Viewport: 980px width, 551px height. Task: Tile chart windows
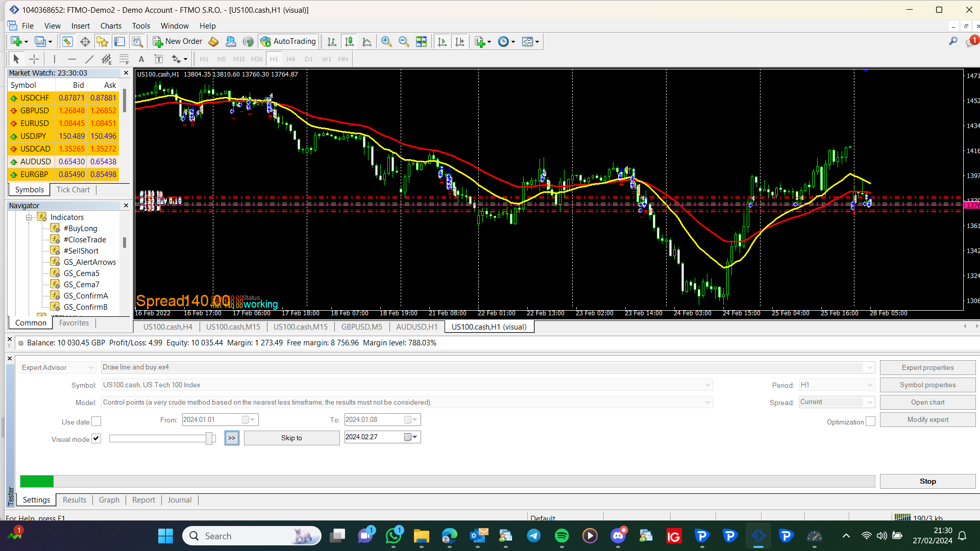(421, 41)
